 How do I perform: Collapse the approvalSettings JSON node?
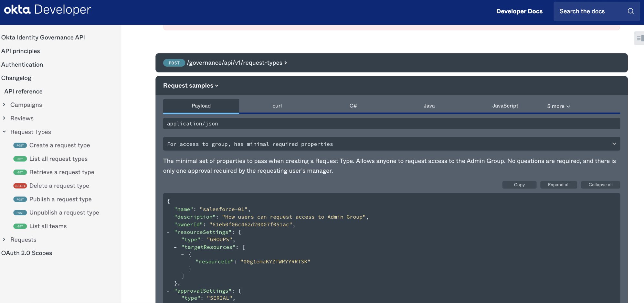tap(168, 291)
